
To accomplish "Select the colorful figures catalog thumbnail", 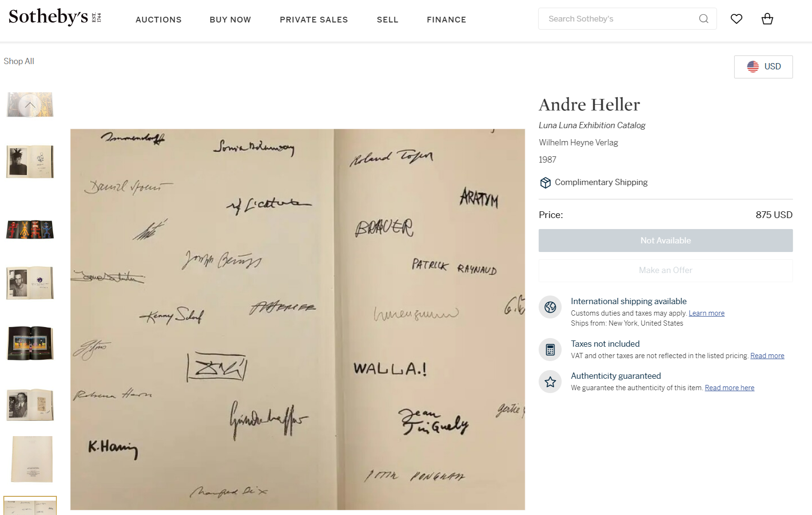I will click(x=30, y=230).
